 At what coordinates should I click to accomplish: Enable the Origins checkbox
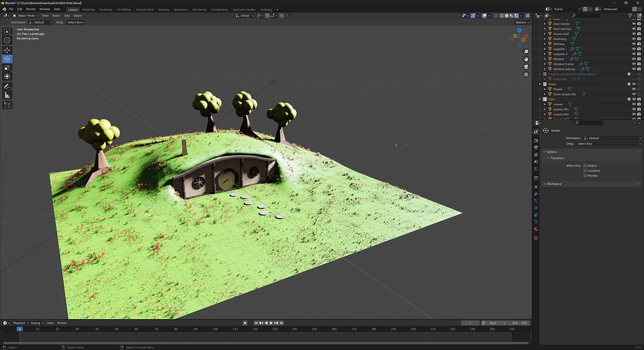[x=585, y=166]
